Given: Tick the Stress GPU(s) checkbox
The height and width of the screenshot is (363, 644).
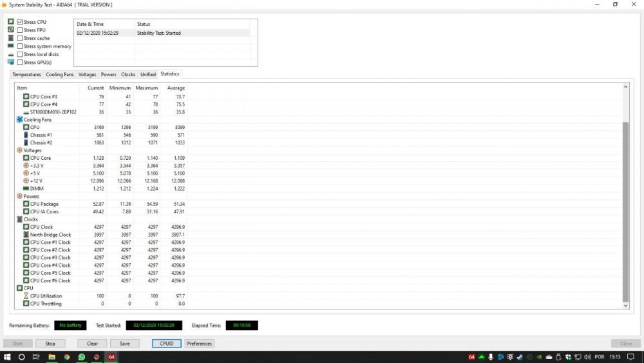Looking at the screenshot, I should pyautogui.click(x=20, y=63).
